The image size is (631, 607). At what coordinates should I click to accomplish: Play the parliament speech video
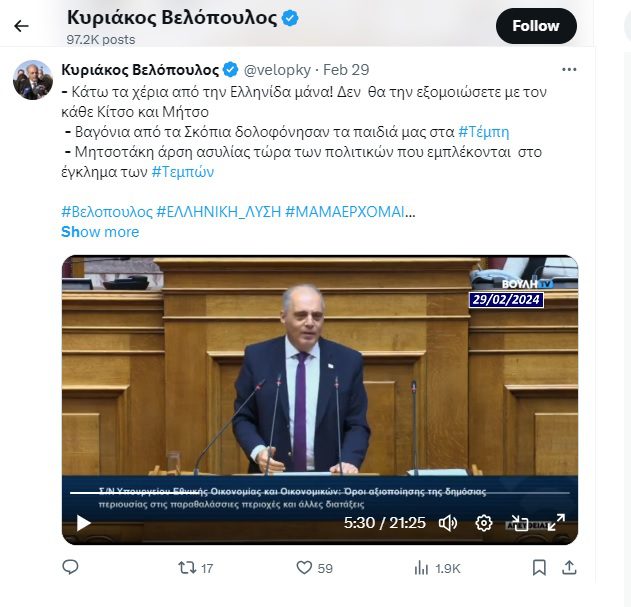tap(83, 523)
